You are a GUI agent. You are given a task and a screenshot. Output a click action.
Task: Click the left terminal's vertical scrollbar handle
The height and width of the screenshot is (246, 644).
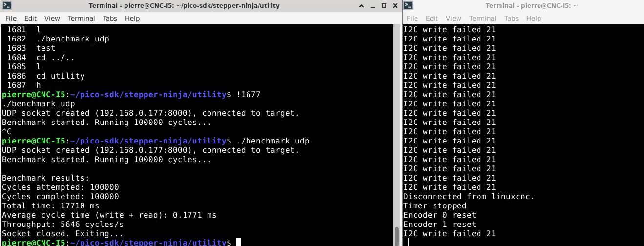pos(397,233)
